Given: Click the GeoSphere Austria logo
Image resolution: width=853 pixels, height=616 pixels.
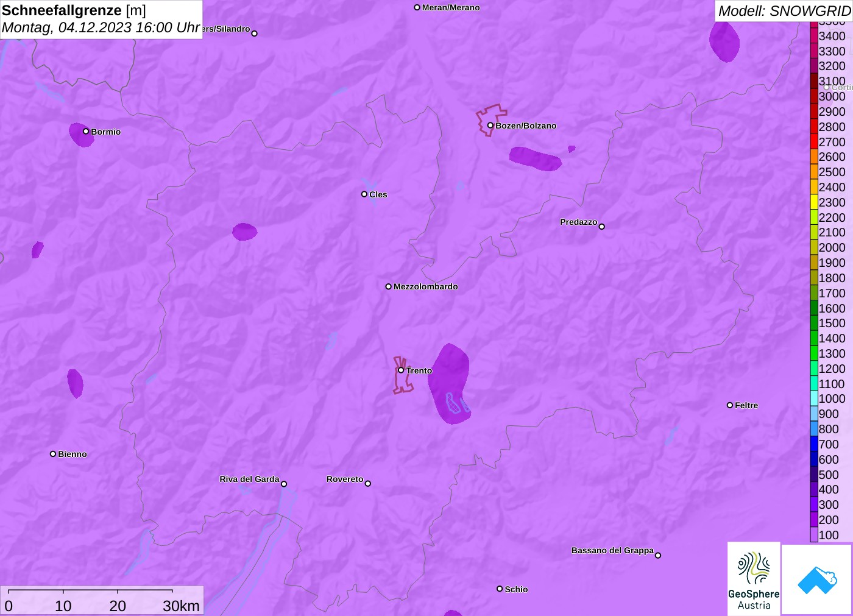Looking at the screenshot, I should click(754, 578).
